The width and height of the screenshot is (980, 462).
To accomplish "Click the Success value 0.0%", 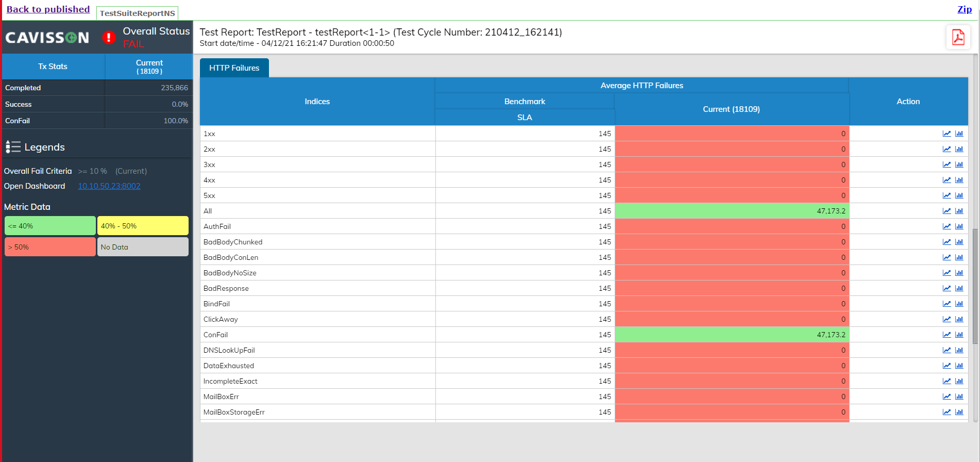I will 180,104.
